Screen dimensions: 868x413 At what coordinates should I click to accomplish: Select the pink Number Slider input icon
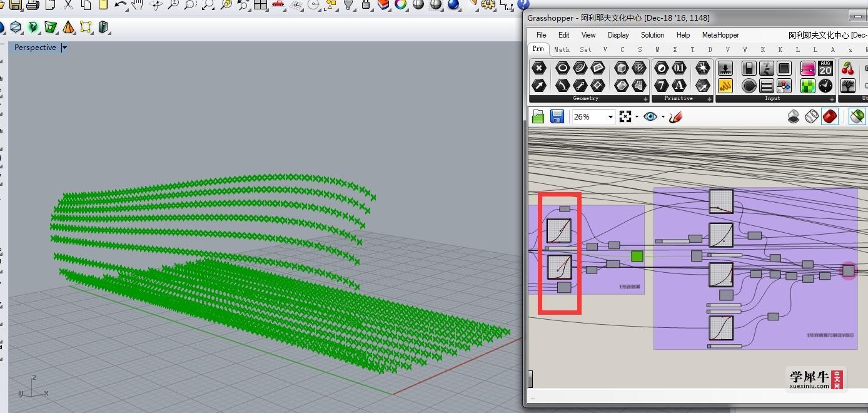[808, 68]
